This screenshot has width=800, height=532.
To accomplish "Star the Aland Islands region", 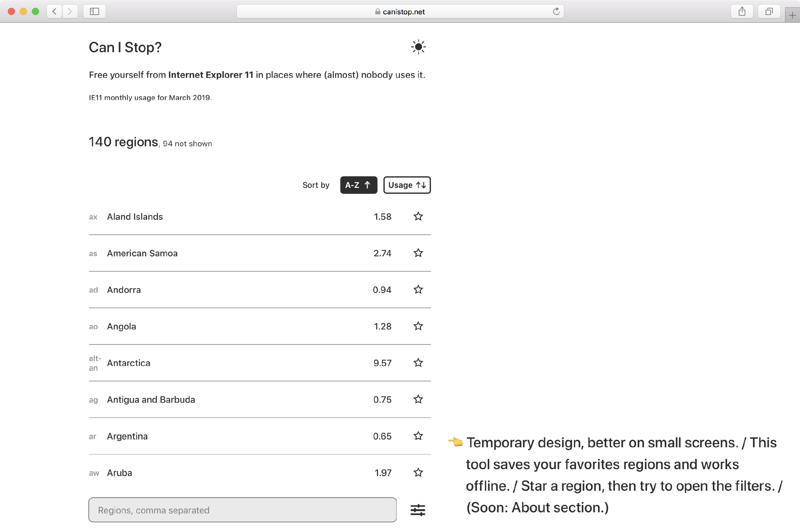I will tap(418, 217).
